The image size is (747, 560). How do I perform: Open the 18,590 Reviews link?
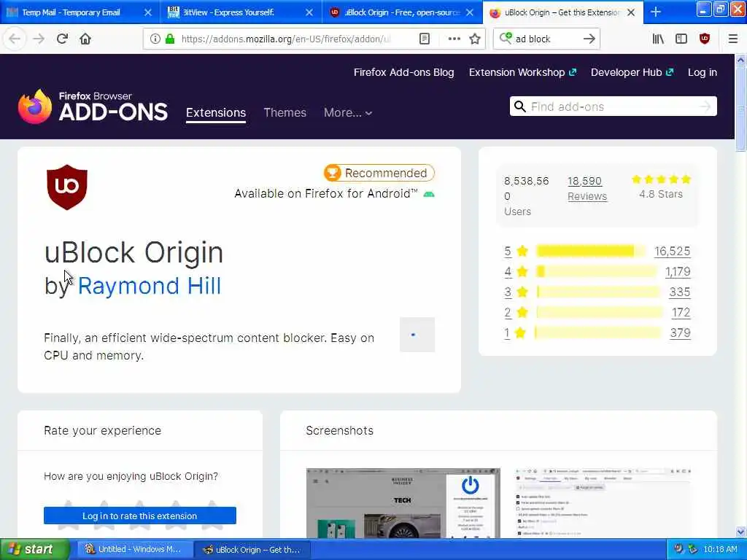click(587, 189)
